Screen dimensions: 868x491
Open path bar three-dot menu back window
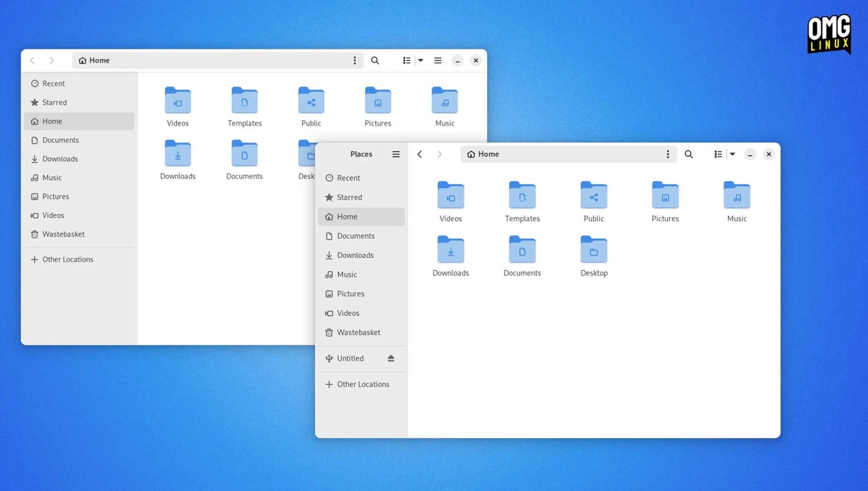pos(355,61)
